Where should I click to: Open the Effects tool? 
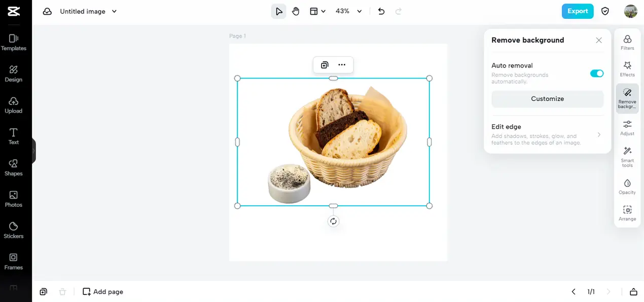(x=627, y=69)
